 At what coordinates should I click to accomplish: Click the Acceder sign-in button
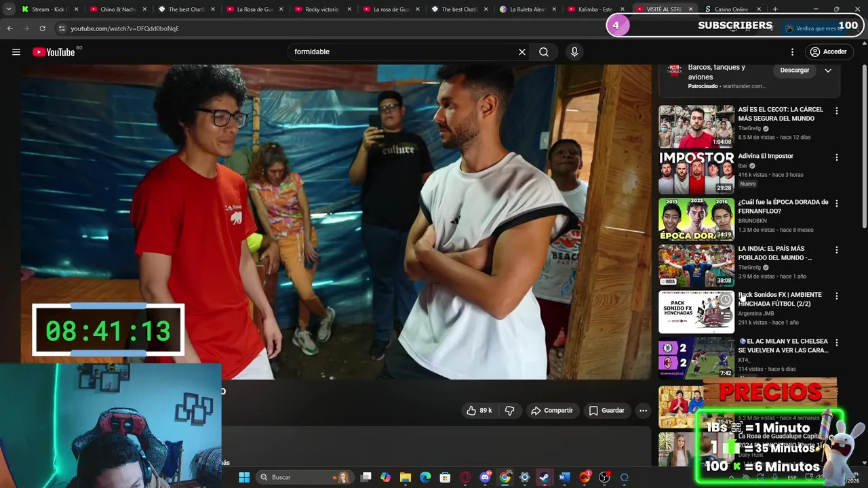click(x=828, y=52)
